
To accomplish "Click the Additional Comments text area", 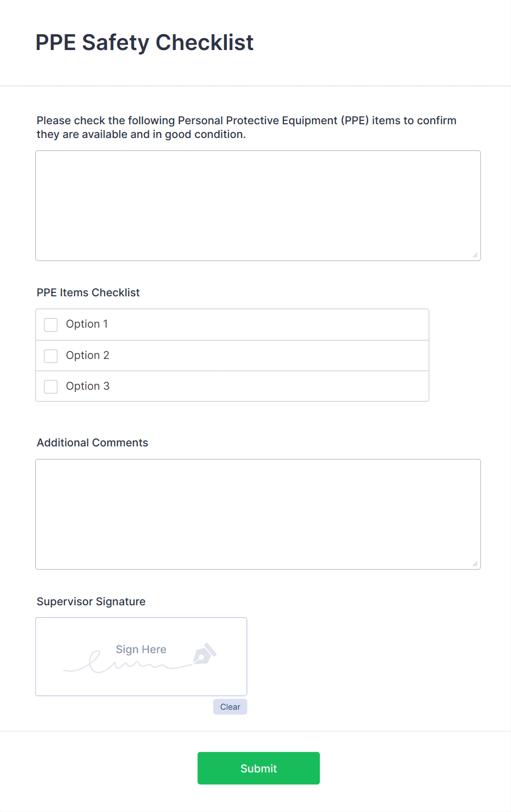I will pos(258,511).
